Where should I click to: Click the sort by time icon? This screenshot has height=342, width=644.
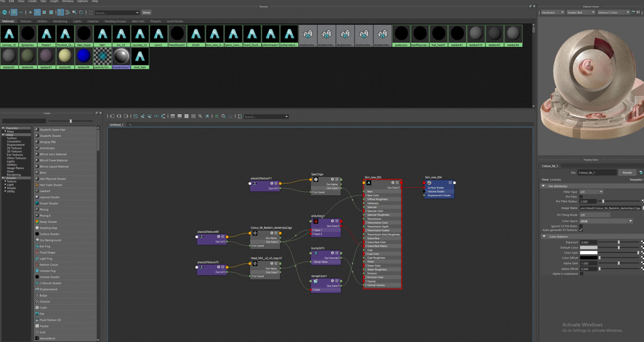(74, 13)
